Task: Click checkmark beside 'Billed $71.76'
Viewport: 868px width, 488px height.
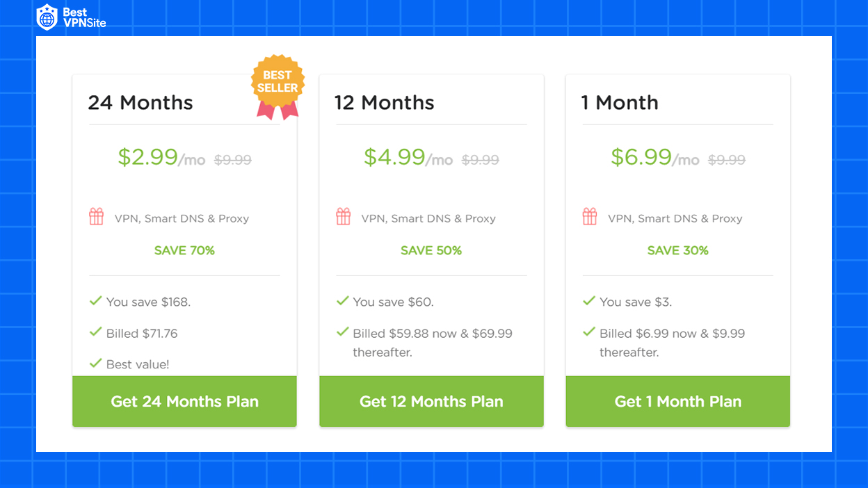Action: pyautogui.click(x=96, y=332)
